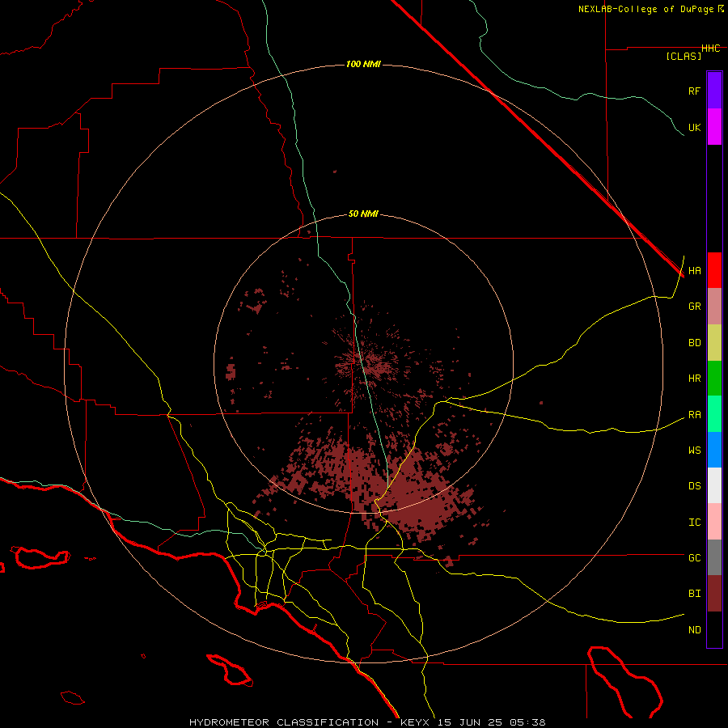The width and height of the screenshot is (728, 728).
Task: Select the WS blue legend swatch
Action: click(714, 450)
